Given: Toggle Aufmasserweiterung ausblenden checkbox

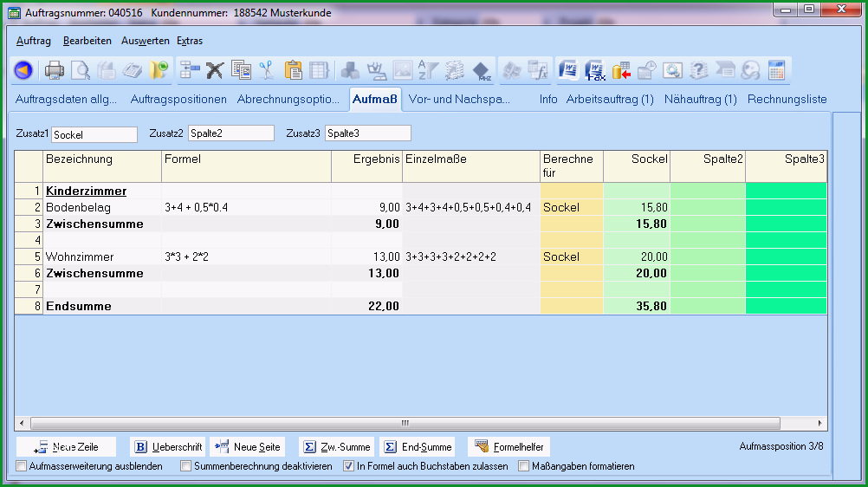Looking at the screenshot, I should 22,466.
